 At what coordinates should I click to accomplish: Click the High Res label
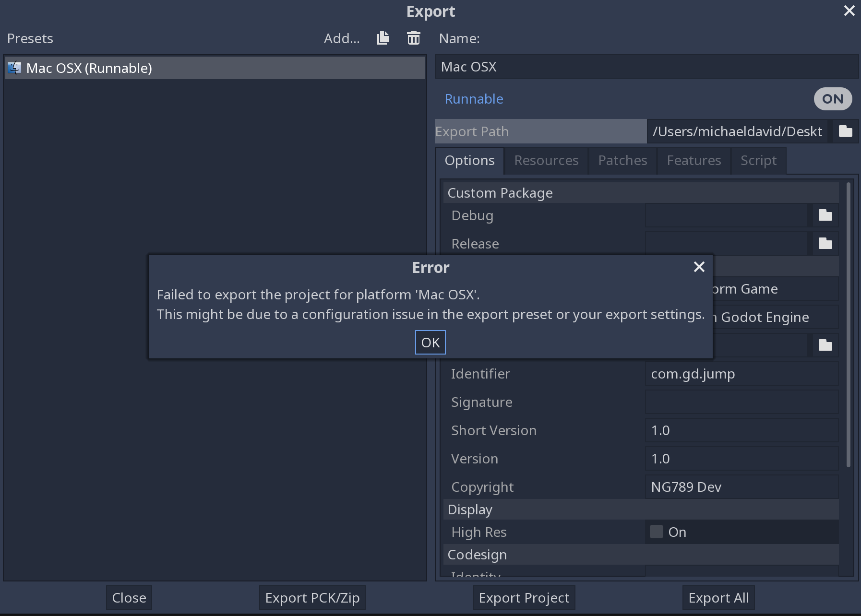(479, 532)
